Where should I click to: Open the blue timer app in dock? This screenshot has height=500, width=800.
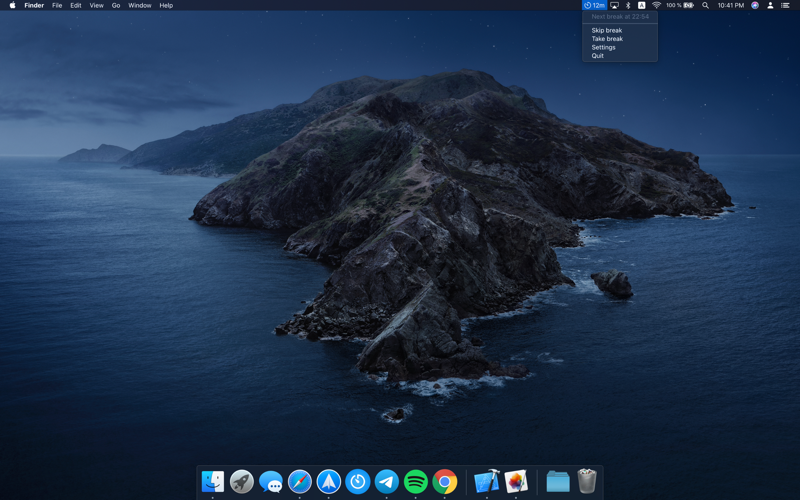coord(357,482)
